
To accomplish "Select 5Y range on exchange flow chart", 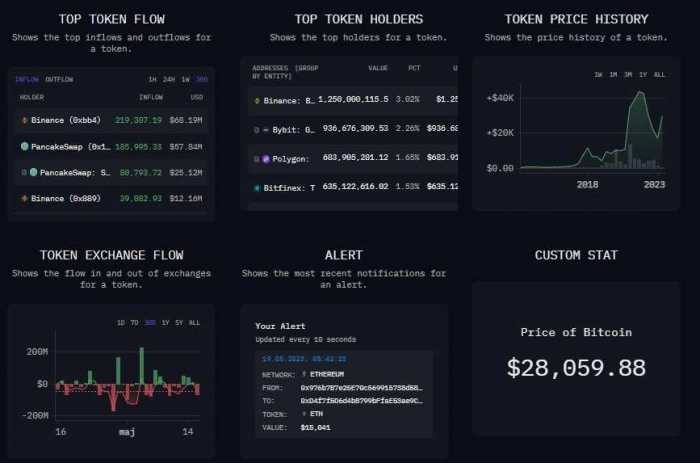I will coord(177,323).
